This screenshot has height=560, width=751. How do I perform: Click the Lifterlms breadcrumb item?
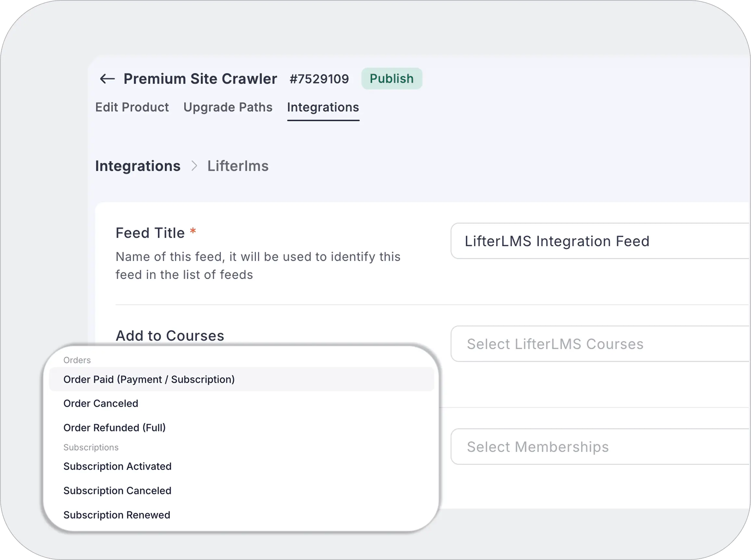(237, 166)
